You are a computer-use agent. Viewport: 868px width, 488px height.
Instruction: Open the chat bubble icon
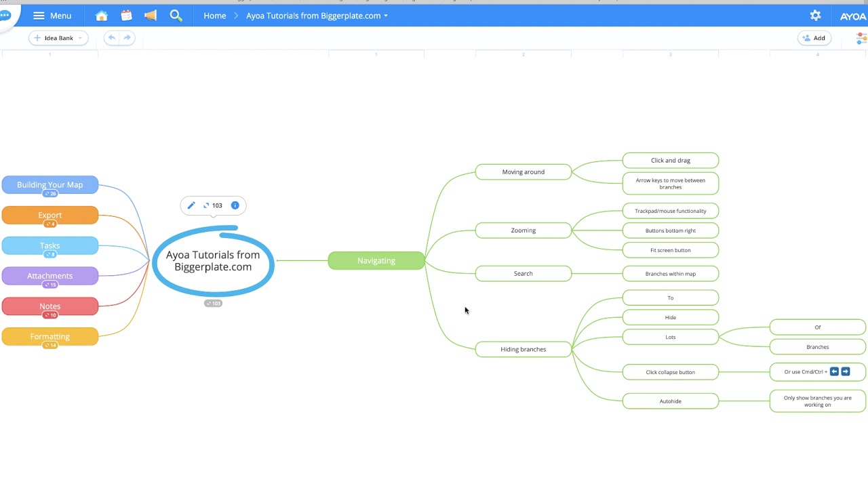pyautogui.click(x=5, y=15)
